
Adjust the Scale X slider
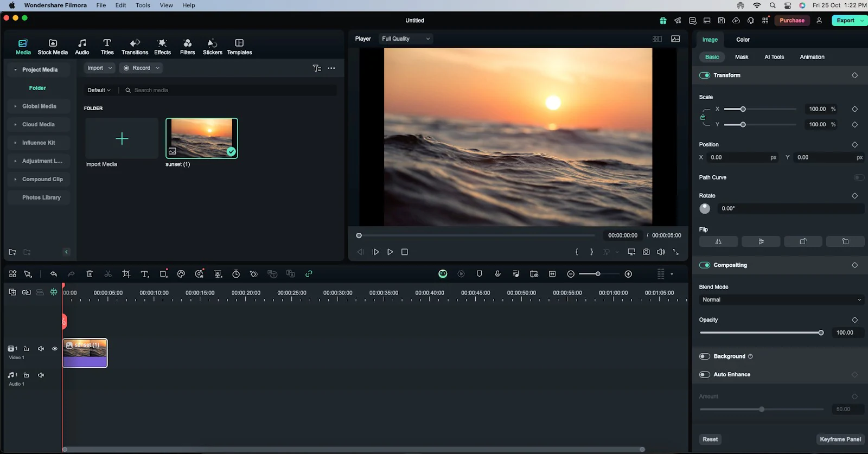[x=759, y=109]
